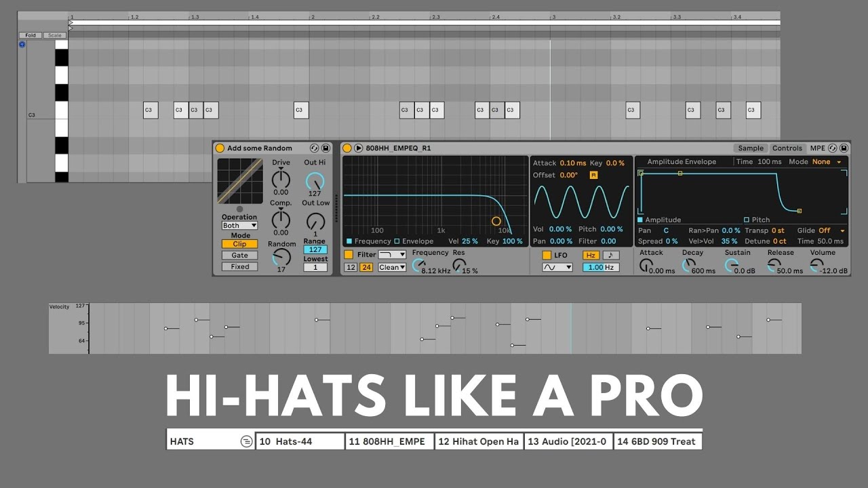Click the filter Vel value 25 %
Screen dimensions: 868x488
coord(470,241)
